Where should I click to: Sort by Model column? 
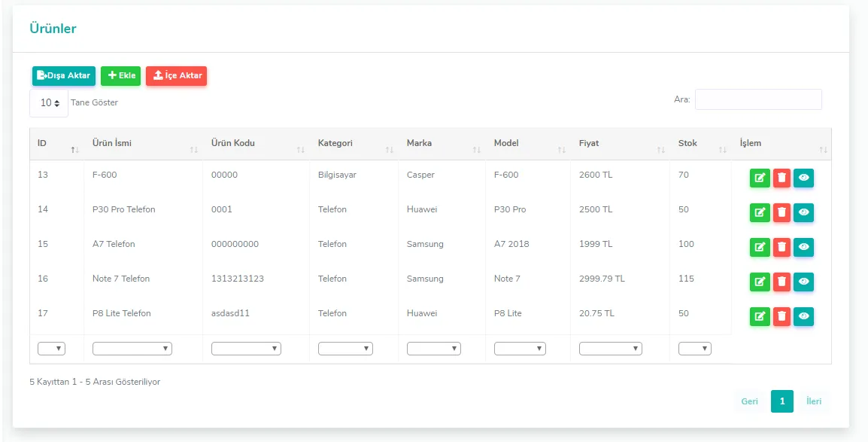[528, 144]
